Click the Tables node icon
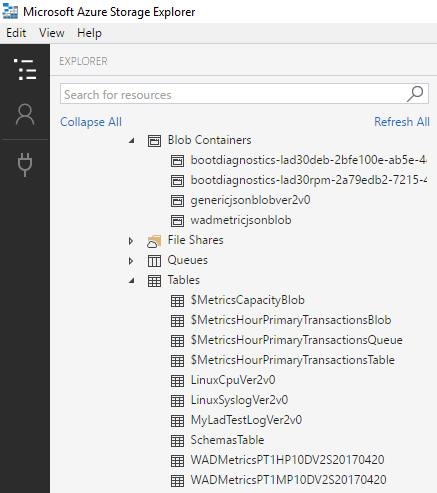 click(x=154, y=281)
